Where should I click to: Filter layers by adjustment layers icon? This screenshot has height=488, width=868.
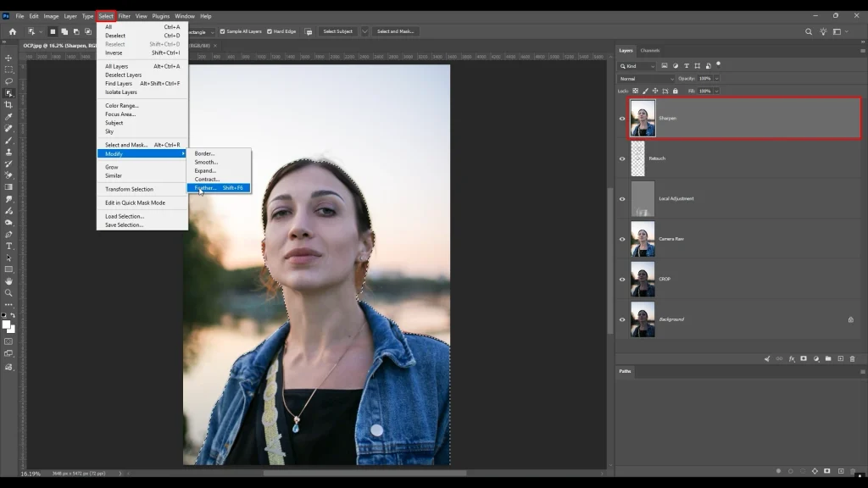coord(676,66)
